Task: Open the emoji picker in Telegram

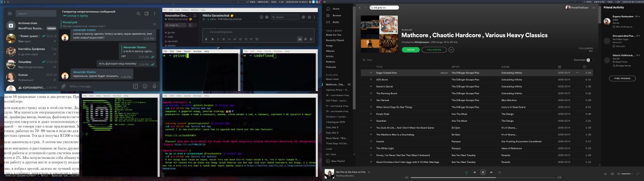Action: (145, 86)
